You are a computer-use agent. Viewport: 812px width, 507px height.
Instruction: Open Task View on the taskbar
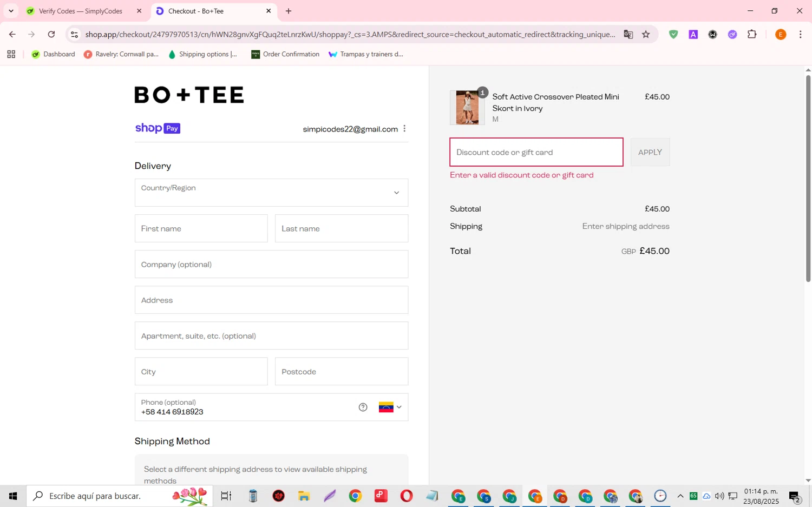226,496
